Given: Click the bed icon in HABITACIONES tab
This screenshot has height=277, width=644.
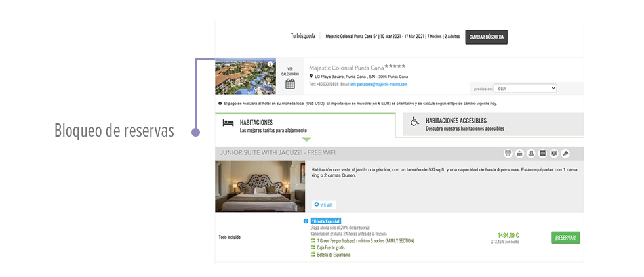Looking at the screenshot, I should 228,123.
